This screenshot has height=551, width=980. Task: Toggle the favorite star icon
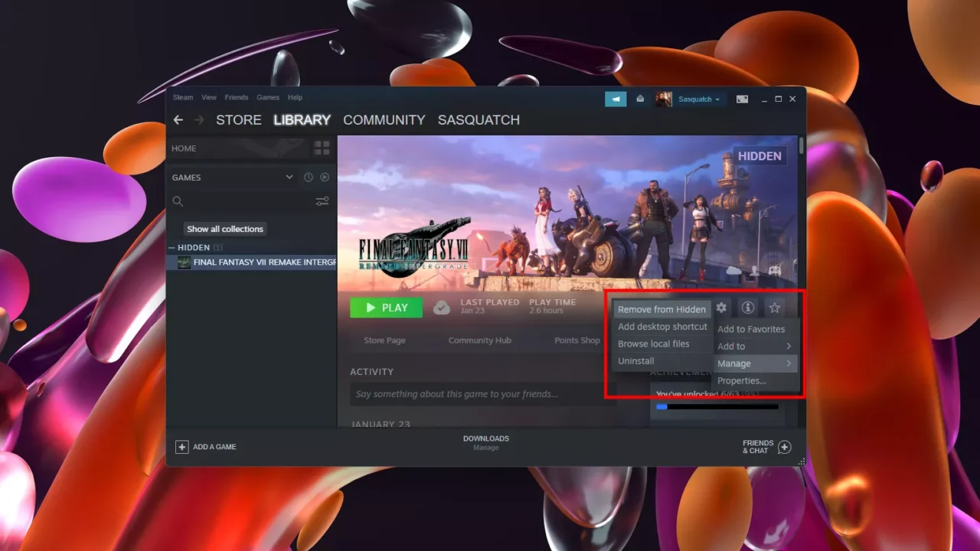775,308
